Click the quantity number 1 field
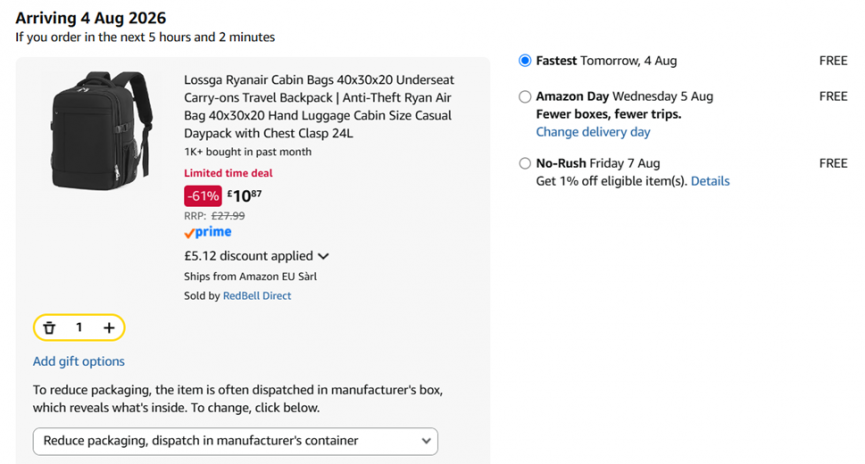Image resolution: width=865 pixels, height=464 pixels. [x=79, y=328]
